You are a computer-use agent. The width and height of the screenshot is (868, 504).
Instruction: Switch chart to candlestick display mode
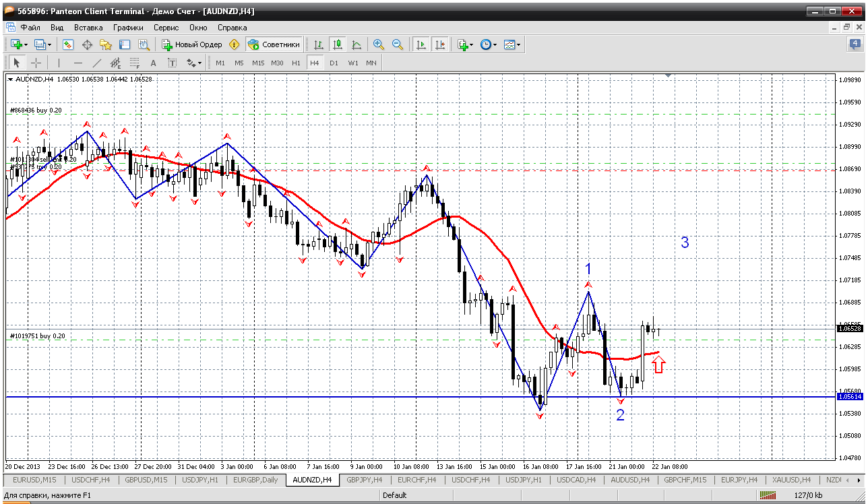click(338, 44)
